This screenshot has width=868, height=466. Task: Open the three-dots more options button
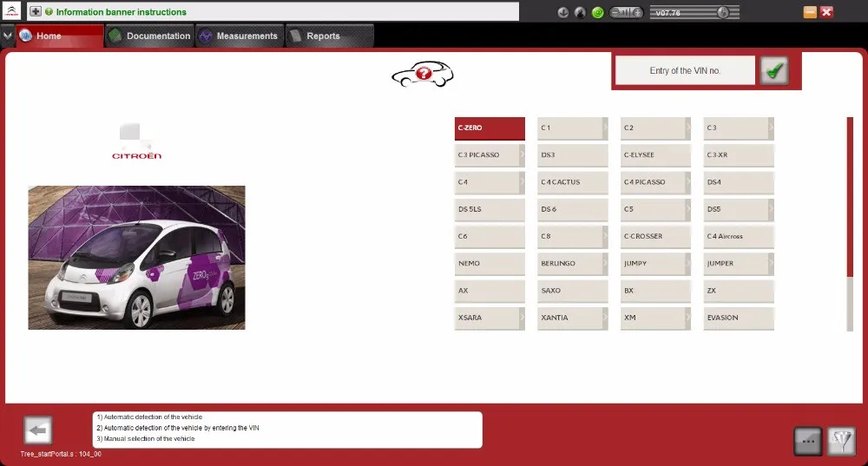(x=807, y=441)
